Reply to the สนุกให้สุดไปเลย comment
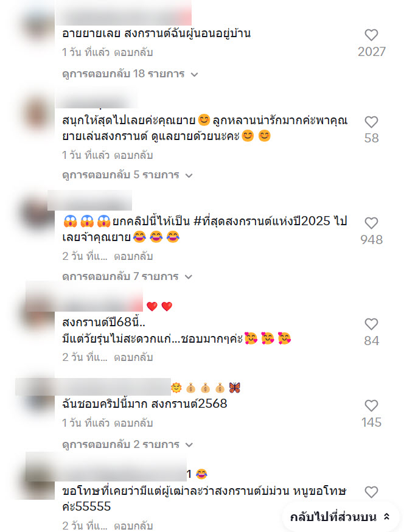This screenshot has height=532, width=404. pos(133,155)
